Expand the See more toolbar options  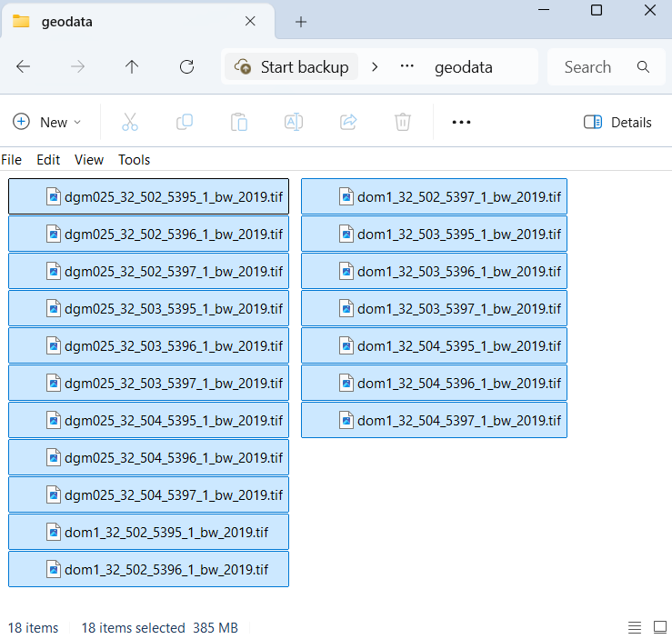point(461,122)
